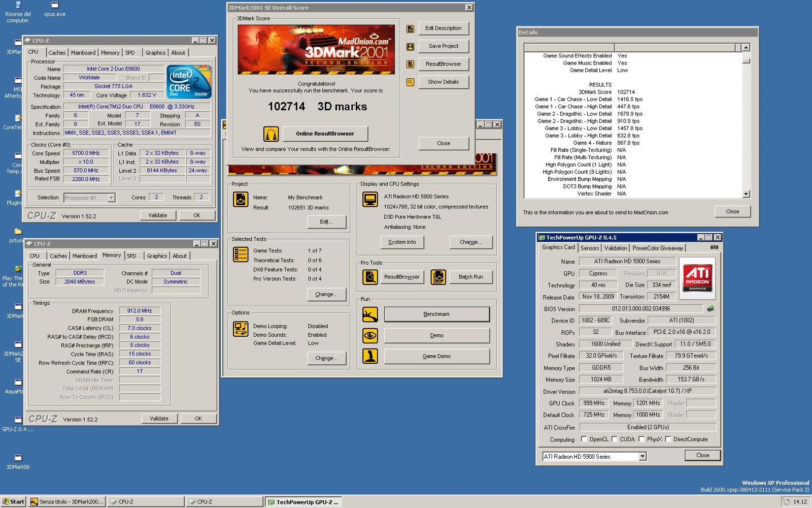
Task: Click the Close button in the Details window
Action: [x=732, y=211]
